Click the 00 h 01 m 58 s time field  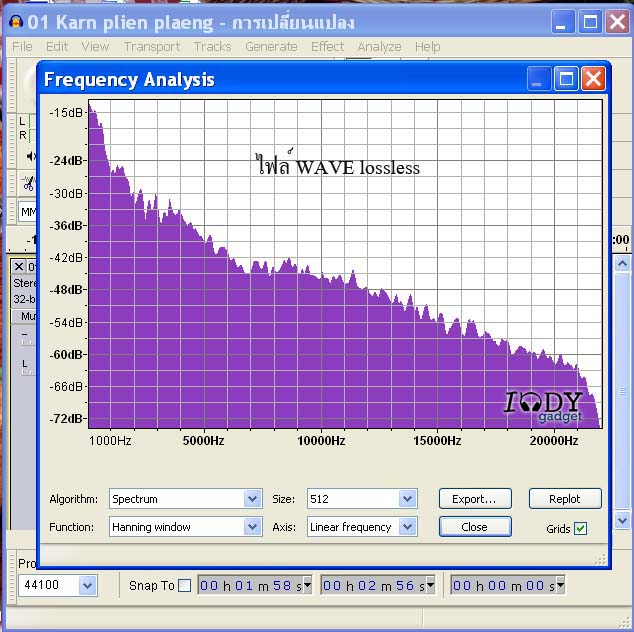tap(254, 585)
